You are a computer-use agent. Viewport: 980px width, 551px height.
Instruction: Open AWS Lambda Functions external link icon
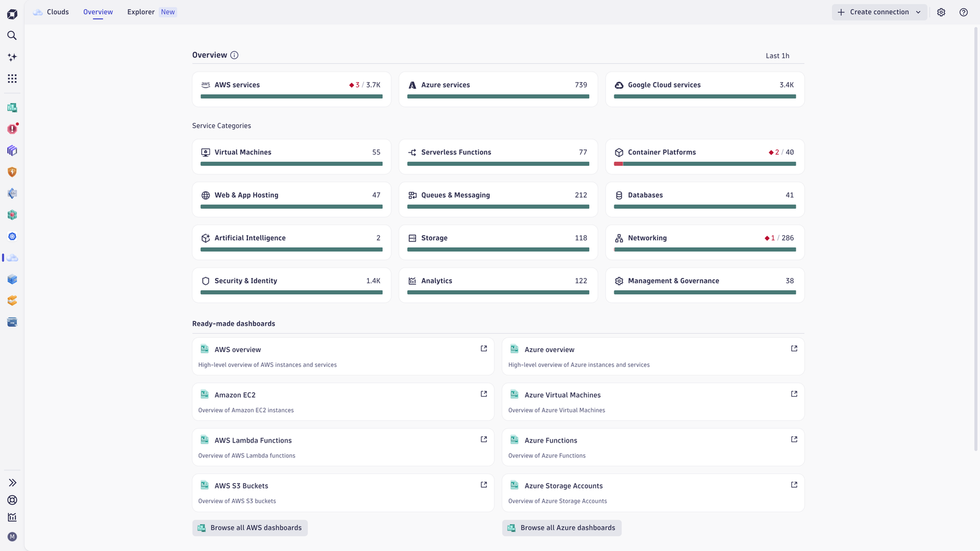[484, 439]
